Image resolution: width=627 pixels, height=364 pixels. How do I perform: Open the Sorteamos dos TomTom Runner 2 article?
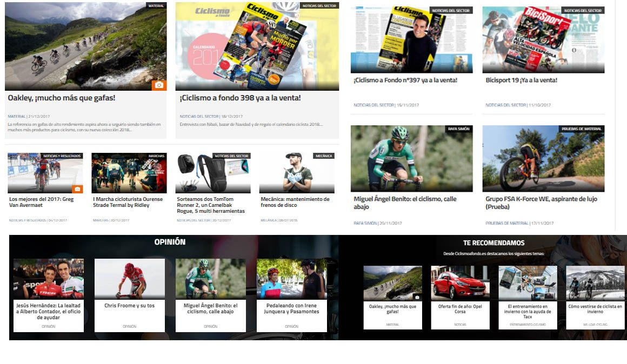point(211,205)
